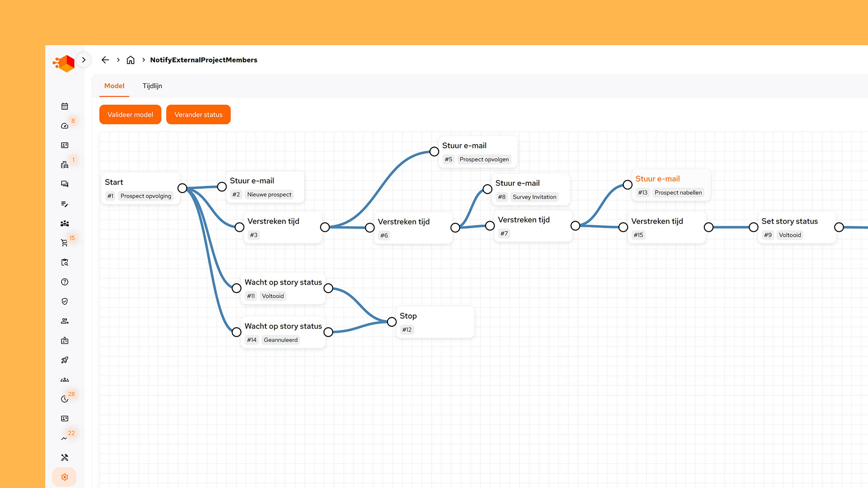
Task: Open the shopping cart sidebar icon
Action: coord(64,243)
